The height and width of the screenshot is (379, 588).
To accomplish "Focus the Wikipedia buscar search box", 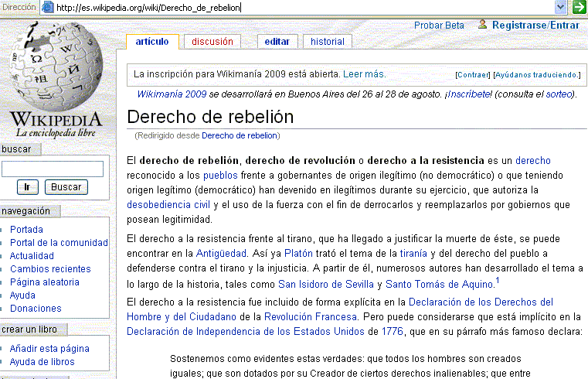I will click(x=53, y=169).
